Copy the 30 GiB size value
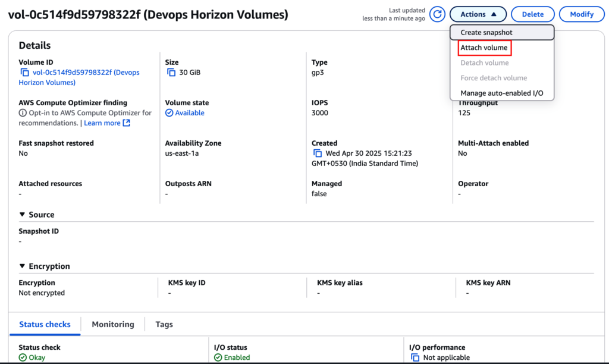This screenshot has height=364, width=609. (171, 73)
